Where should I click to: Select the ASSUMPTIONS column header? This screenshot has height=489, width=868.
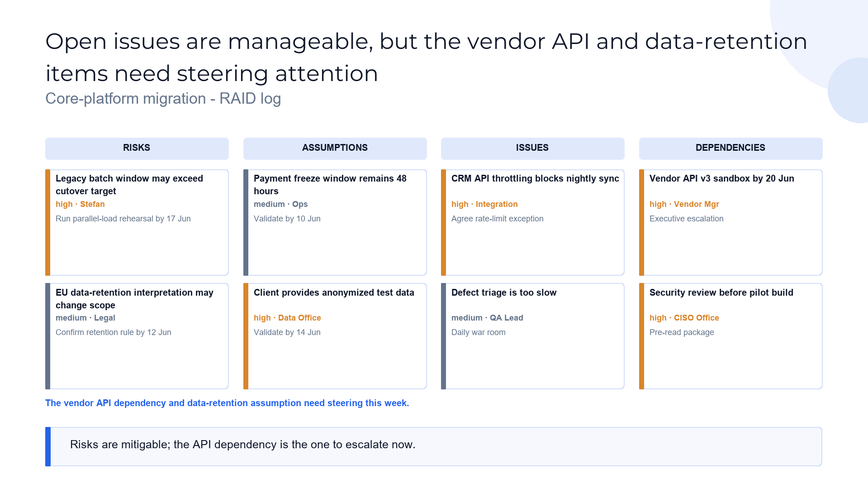pos(335,148)
